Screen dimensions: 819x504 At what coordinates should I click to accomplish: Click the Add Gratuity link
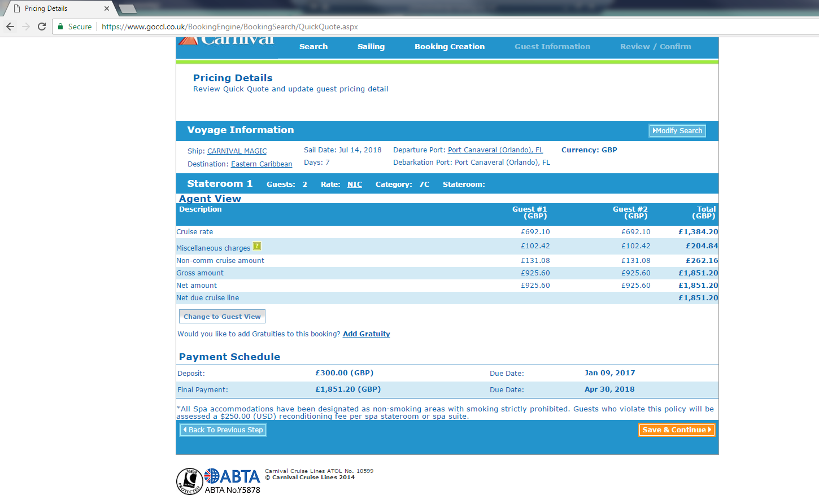pos(367,334)
